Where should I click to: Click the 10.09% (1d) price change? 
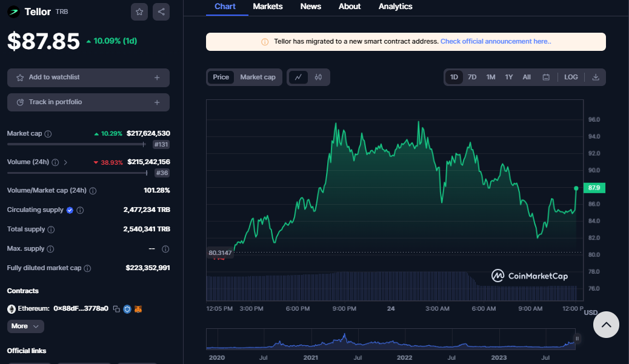click(112, 41)
